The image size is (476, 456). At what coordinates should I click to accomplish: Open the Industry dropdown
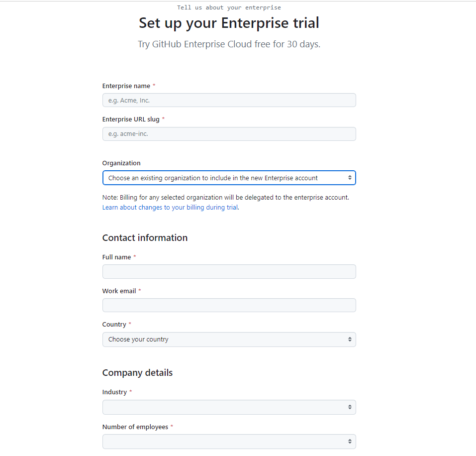229,407
